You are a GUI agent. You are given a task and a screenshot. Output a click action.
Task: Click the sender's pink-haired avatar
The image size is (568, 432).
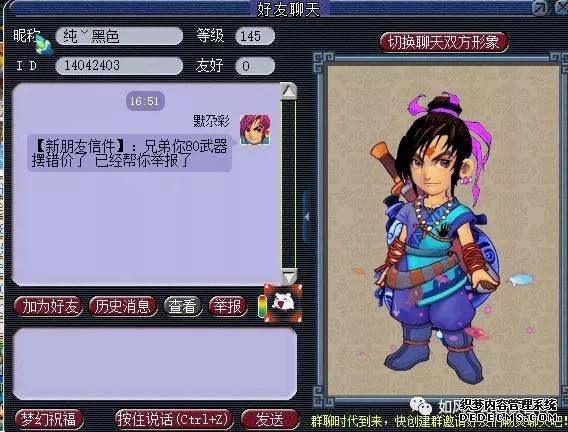(x=255, y=129)
